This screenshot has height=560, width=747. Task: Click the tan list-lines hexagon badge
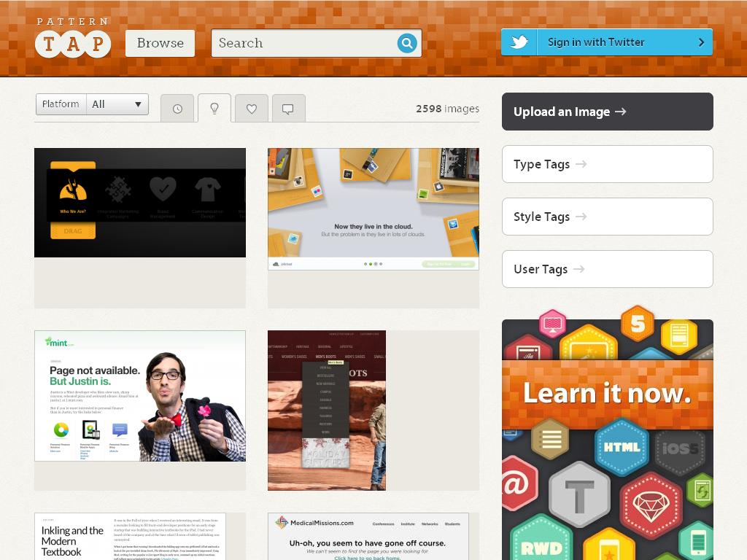coord(550,439)
